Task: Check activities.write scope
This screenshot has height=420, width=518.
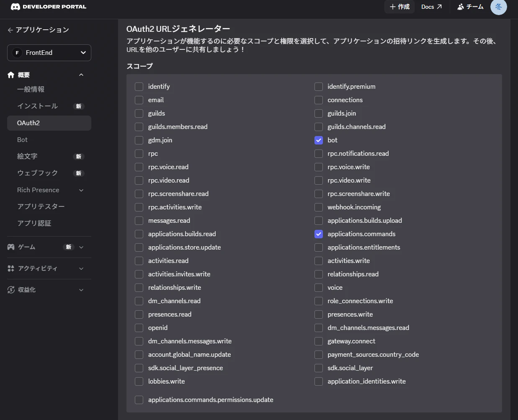Action: (x=319, y=261)
